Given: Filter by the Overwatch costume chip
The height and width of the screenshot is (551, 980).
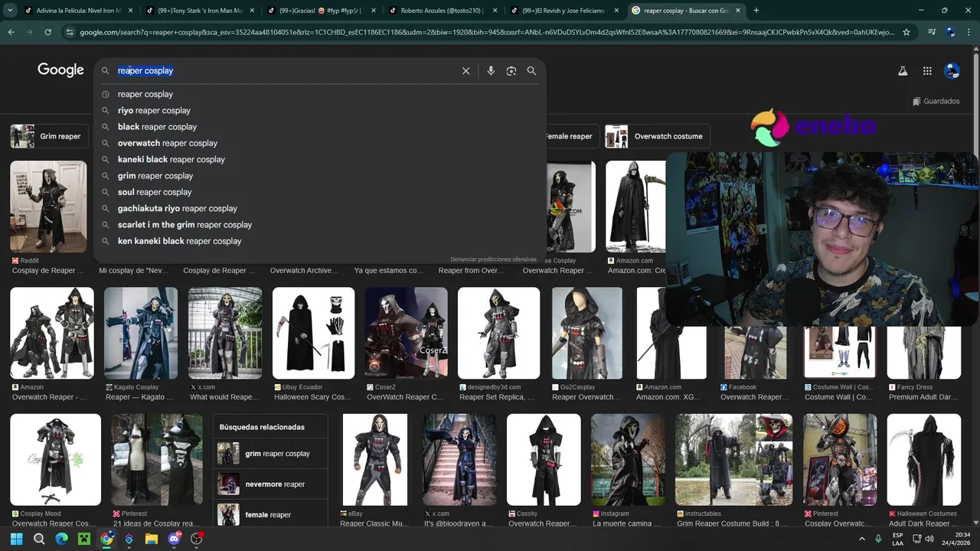Looking at the screenshot, I should point(658,136).
